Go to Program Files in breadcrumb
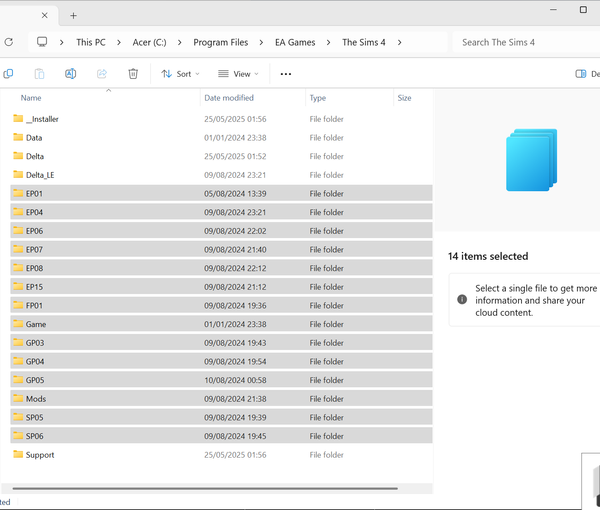 pos(220,42)
